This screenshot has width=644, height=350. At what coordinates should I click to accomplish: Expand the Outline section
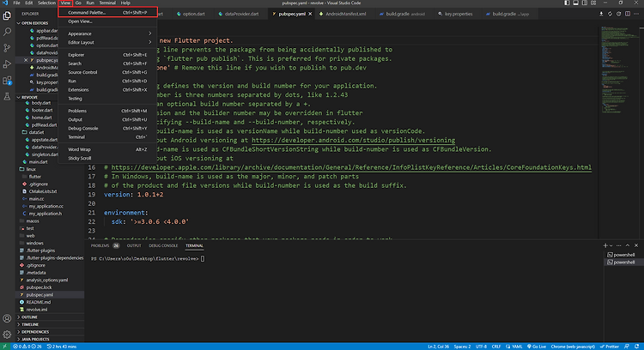click(50, 317)
